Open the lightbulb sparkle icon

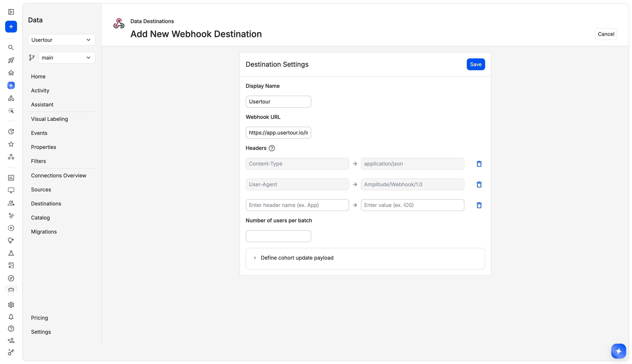(11, 241)
